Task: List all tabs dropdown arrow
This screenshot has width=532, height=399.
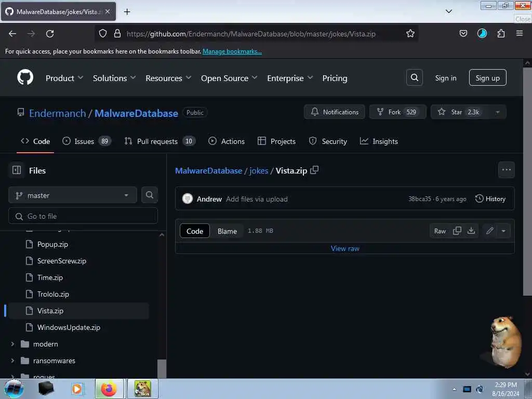Action: pyautogui.click(x=448, y=11)
